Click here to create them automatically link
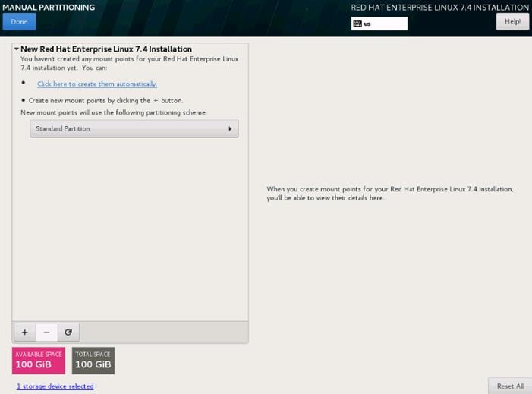Image resolution: width=532 pixels, height=394 pixels. click(x=97, y=84)
